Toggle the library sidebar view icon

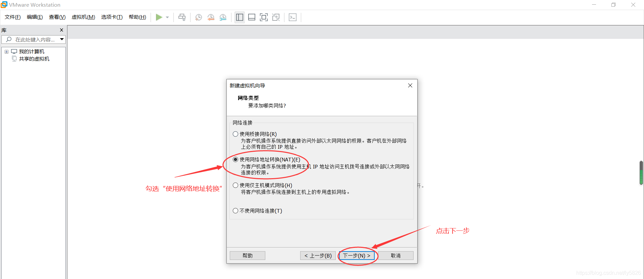(x=239, y=17)
